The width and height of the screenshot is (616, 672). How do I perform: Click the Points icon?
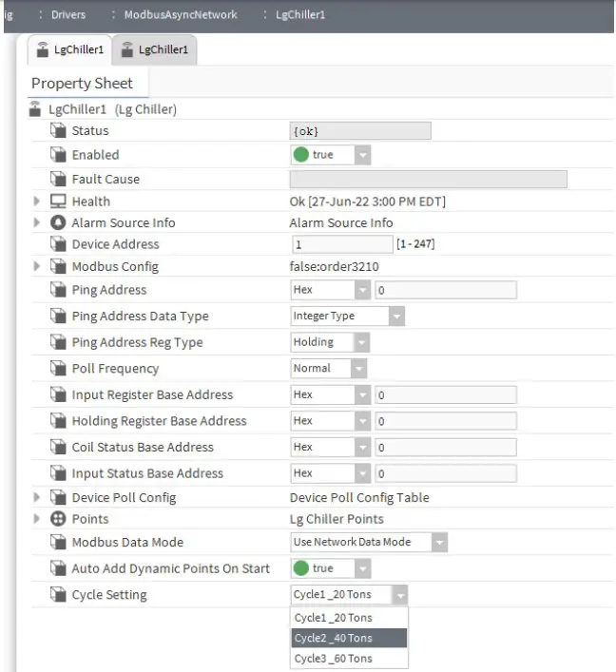tap(58, 518)
